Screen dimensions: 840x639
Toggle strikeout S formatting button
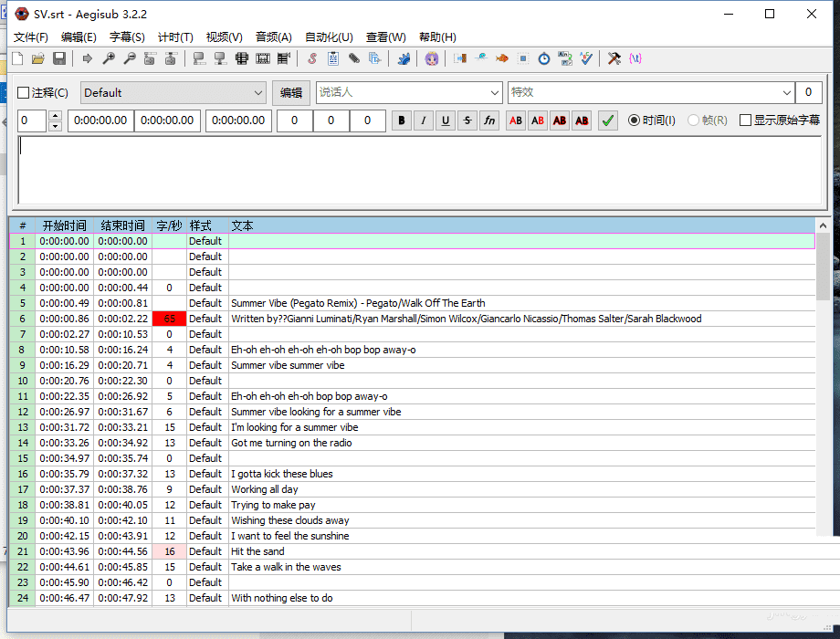467,120
